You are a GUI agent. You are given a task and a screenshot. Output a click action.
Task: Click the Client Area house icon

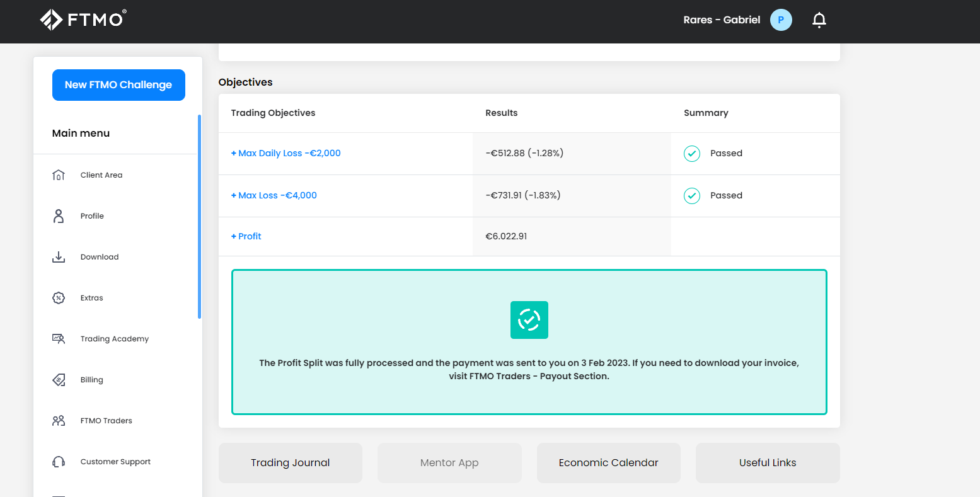pyautogui.click(x=59, y=175)
